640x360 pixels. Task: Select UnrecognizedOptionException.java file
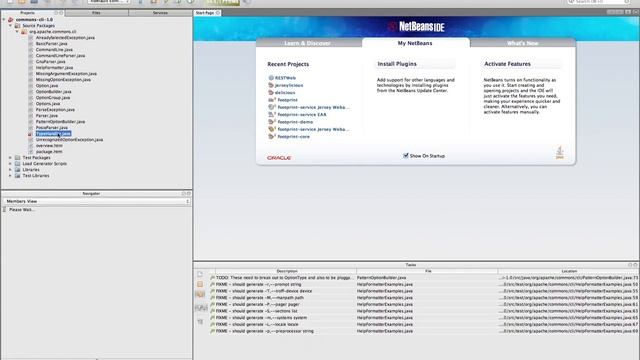(69, 140)
